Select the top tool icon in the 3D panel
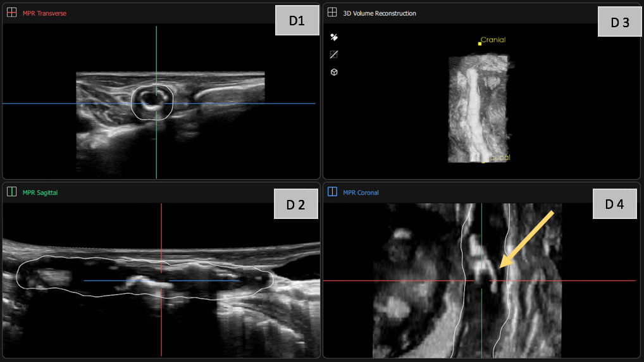The width and height of the screenshot is (644, 362). click(334, 37)
